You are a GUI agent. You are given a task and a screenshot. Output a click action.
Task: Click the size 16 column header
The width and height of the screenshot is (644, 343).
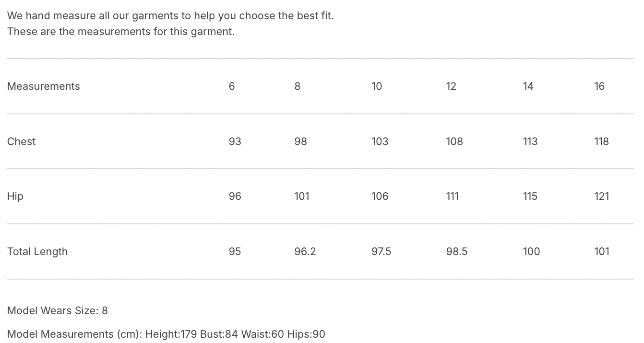click(x=599, y=86)
